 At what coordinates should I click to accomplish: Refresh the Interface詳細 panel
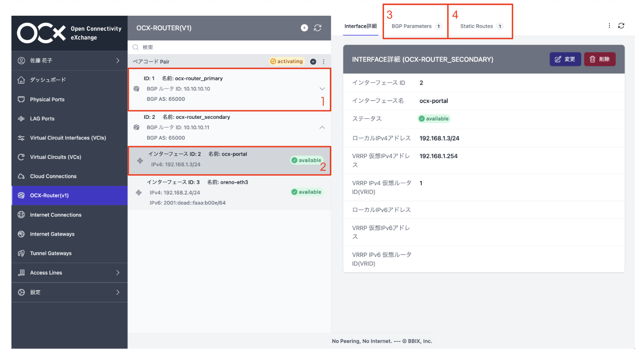tap(621, 26)
